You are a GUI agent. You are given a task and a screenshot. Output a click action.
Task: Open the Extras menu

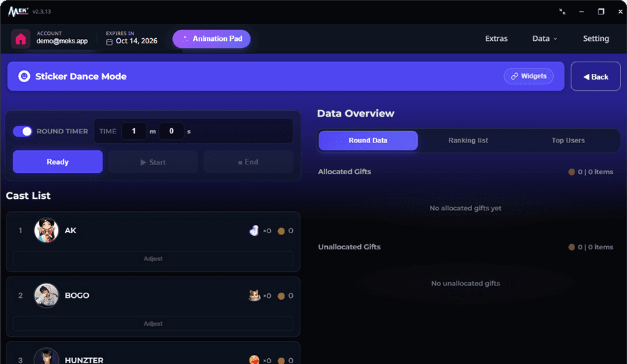click(496, 38)
